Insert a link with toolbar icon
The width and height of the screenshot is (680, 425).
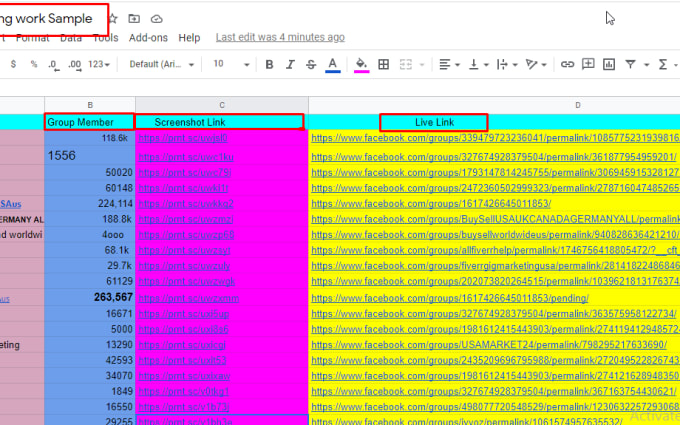click(x=567, y=65)
